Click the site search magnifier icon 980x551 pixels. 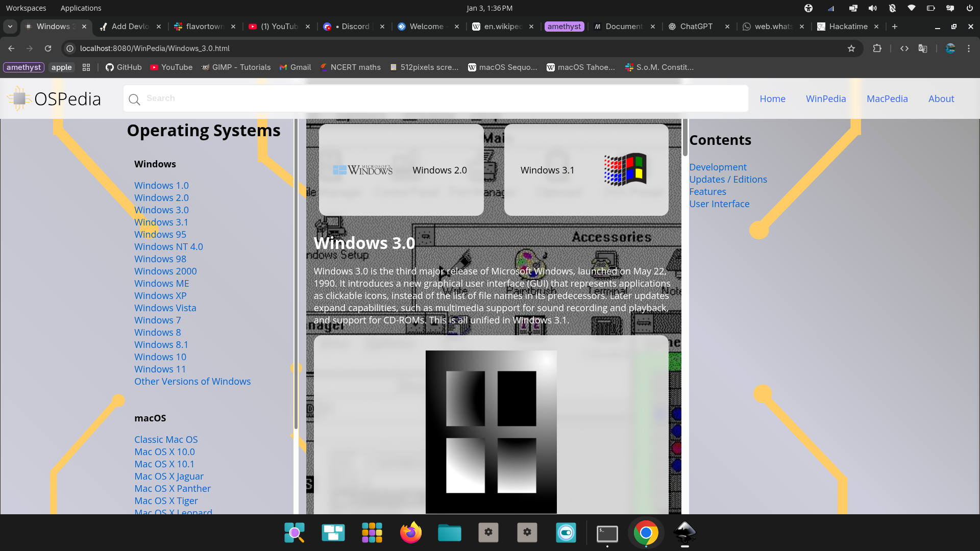click(134, 99)
